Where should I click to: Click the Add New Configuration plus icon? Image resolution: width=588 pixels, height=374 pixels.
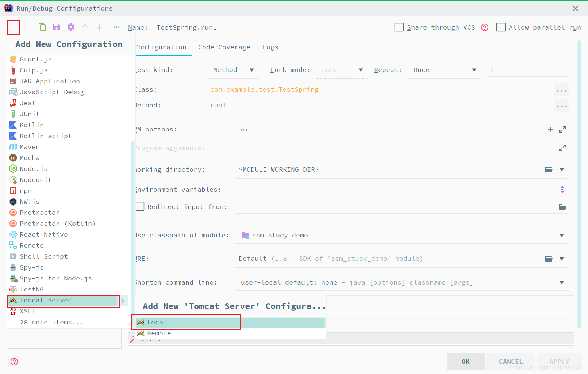[14, 27]
